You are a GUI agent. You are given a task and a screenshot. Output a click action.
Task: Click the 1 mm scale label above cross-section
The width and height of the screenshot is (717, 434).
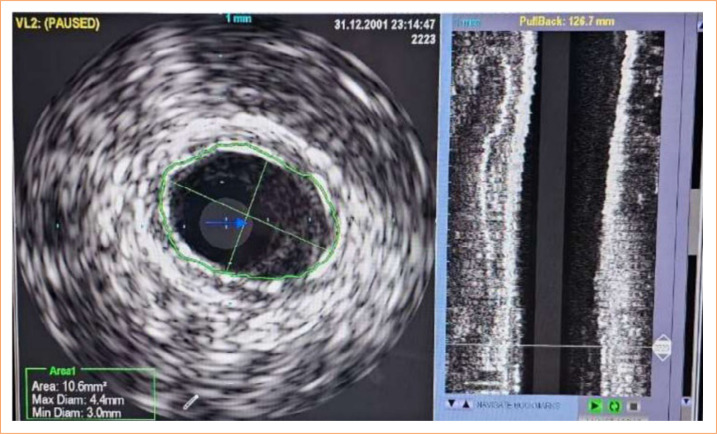tap(239, 18)
